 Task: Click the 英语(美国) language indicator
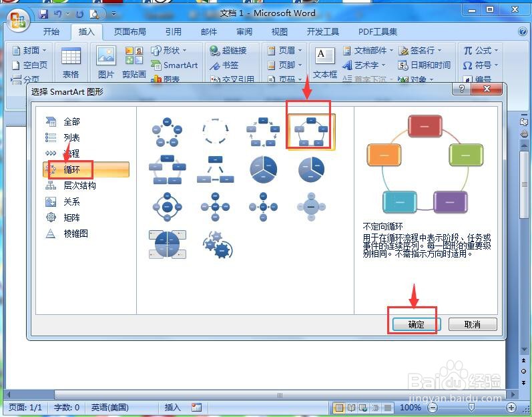click(x=109, y=407)
